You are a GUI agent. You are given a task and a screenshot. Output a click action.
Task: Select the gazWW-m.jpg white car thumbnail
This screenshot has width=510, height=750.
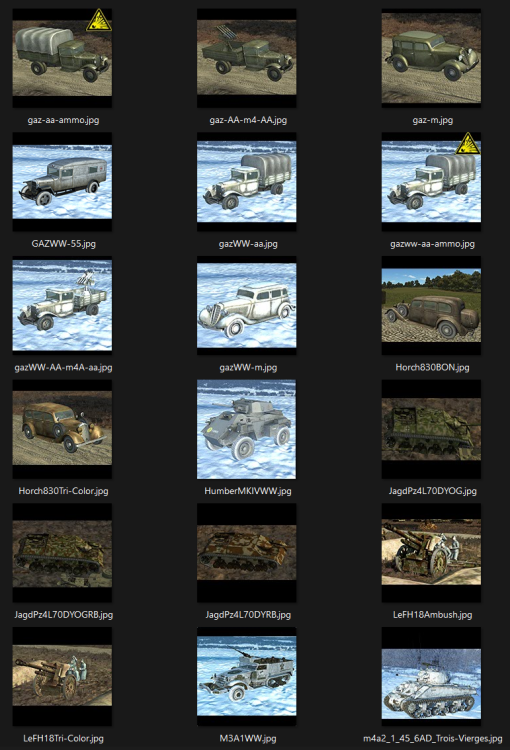coord(247,306)
